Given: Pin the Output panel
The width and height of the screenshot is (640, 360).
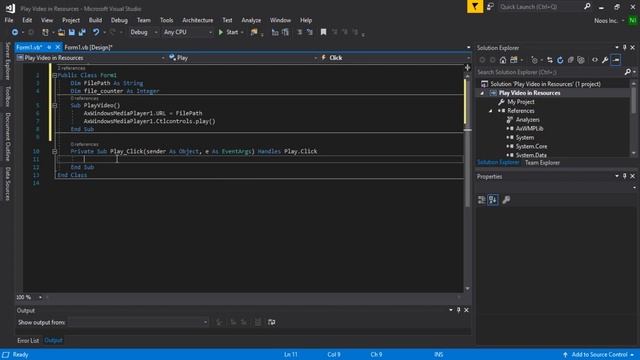Looking at the screenshot, I should [458, 310].
